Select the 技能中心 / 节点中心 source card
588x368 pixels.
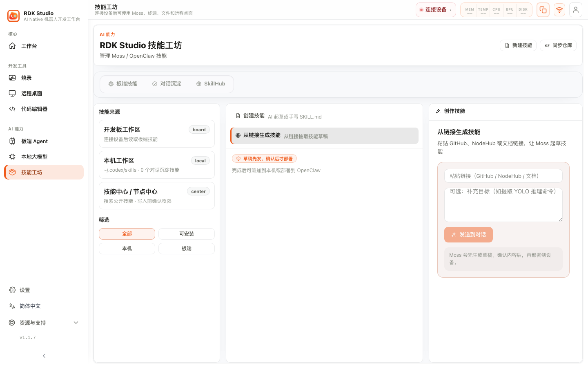point(157,196)
